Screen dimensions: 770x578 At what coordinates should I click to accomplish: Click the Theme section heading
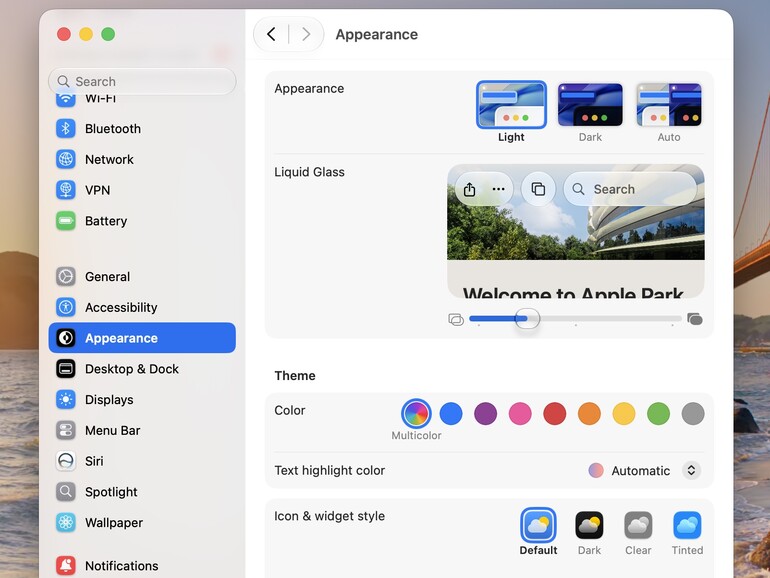tap(295, 376)
